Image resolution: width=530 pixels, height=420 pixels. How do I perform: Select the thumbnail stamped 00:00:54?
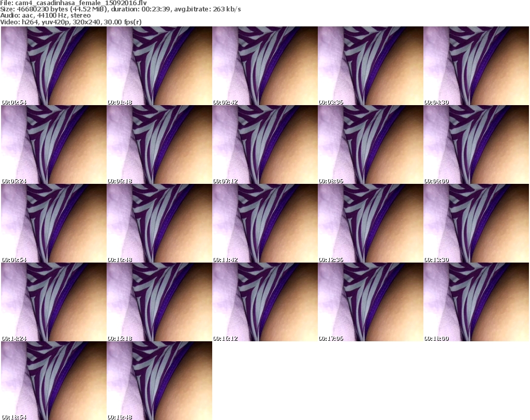coord(54,66)
